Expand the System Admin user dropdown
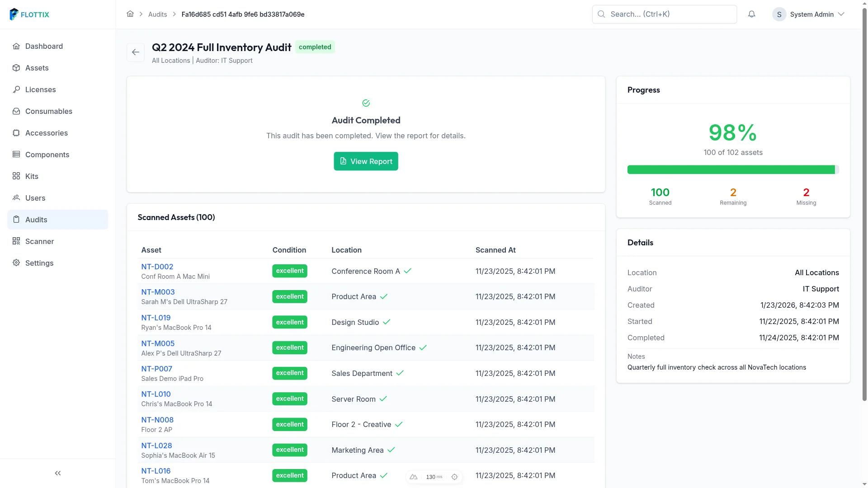 (808, 14)
